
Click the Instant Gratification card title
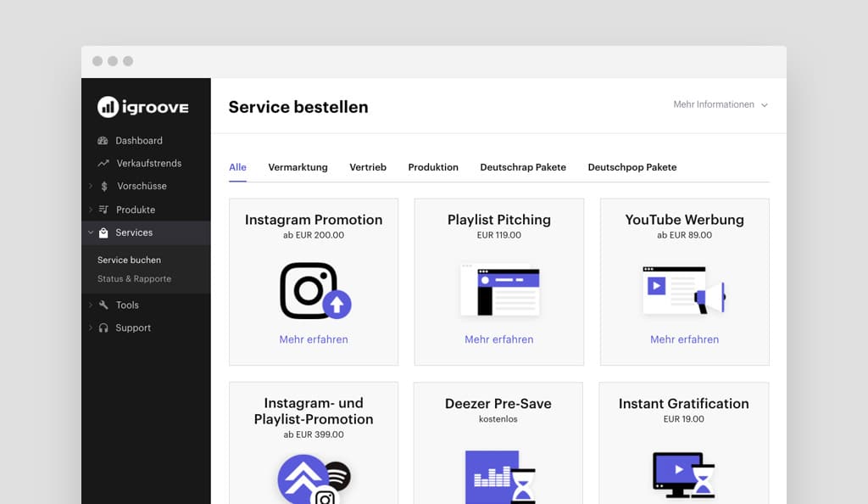[684, 404]
